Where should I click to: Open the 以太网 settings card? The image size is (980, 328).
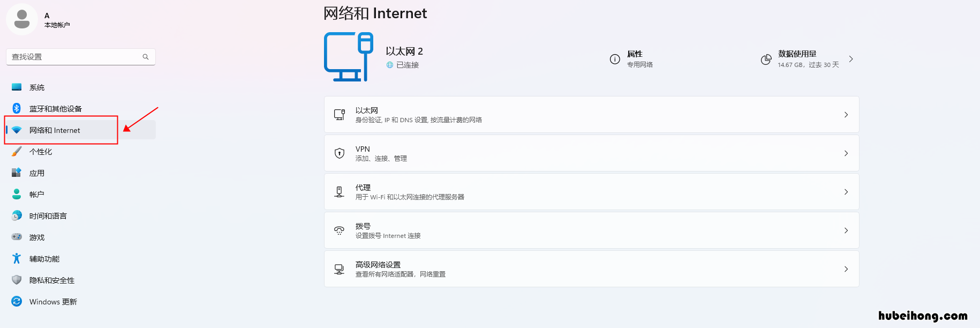pos(592,115)
